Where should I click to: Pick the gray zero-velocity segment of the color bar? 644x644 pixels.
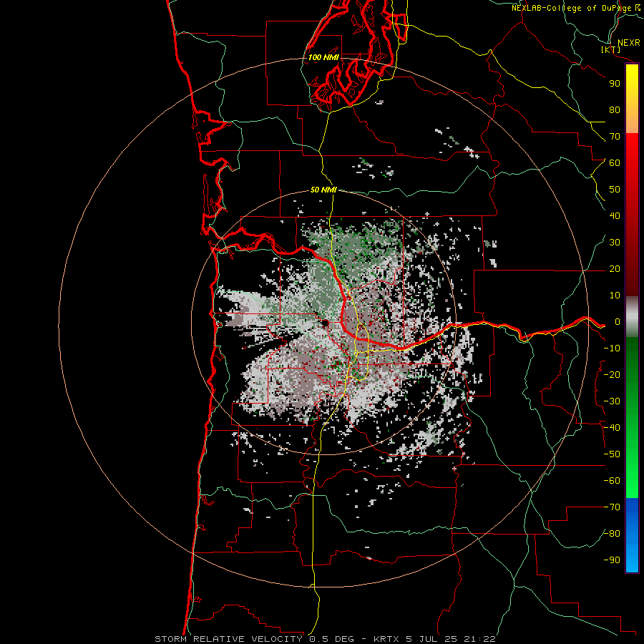click(x=632, y=317)
